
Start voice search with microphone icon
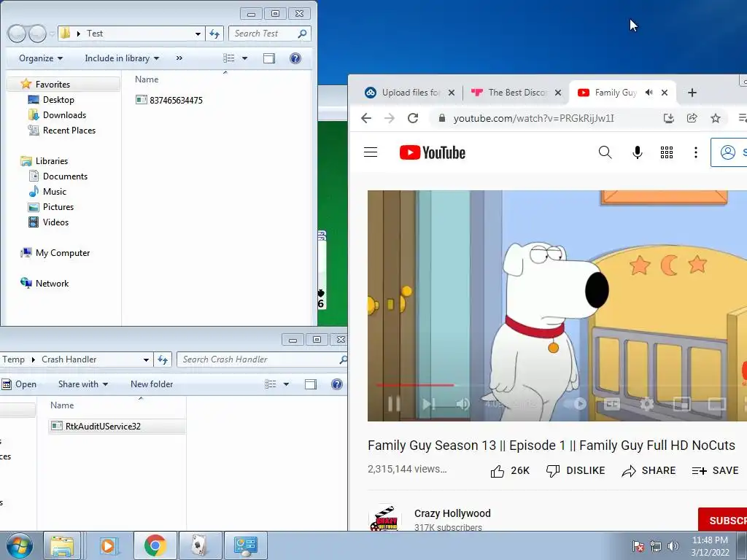[x=637, y=152]
